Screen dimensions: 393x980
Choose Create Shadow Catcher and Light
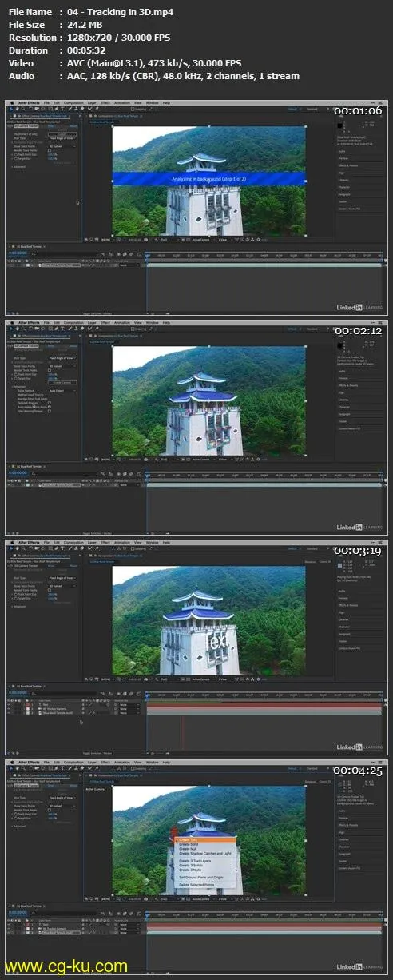(205, 854)
